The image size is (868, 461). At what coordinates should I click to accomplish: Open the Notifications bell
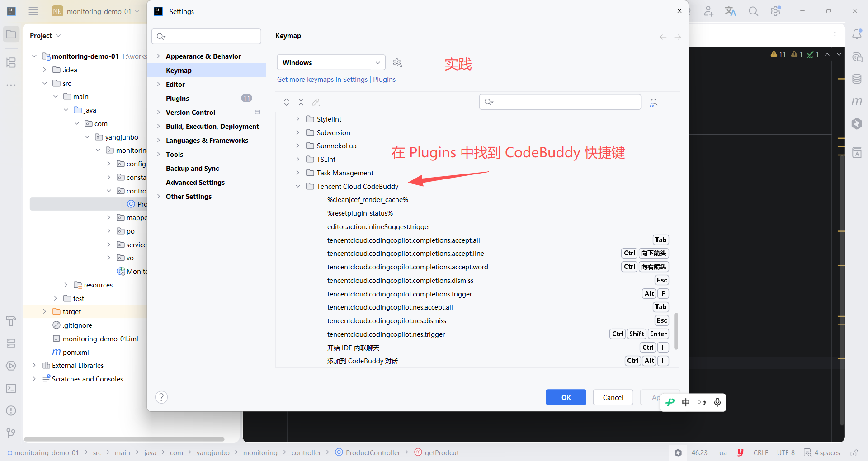(x=857, y=34)
